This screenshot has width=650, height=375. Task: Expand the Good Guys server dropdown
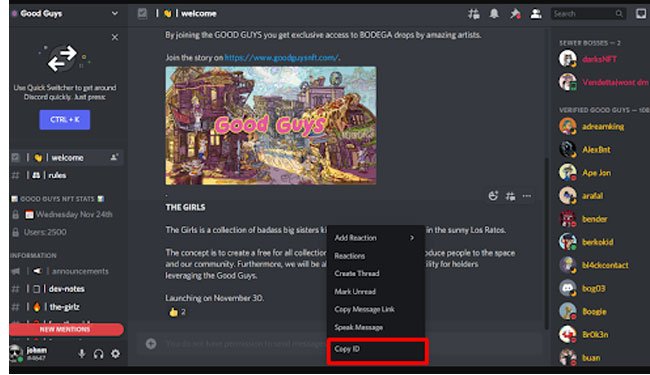pyautogui.click(x=114, y=13)
